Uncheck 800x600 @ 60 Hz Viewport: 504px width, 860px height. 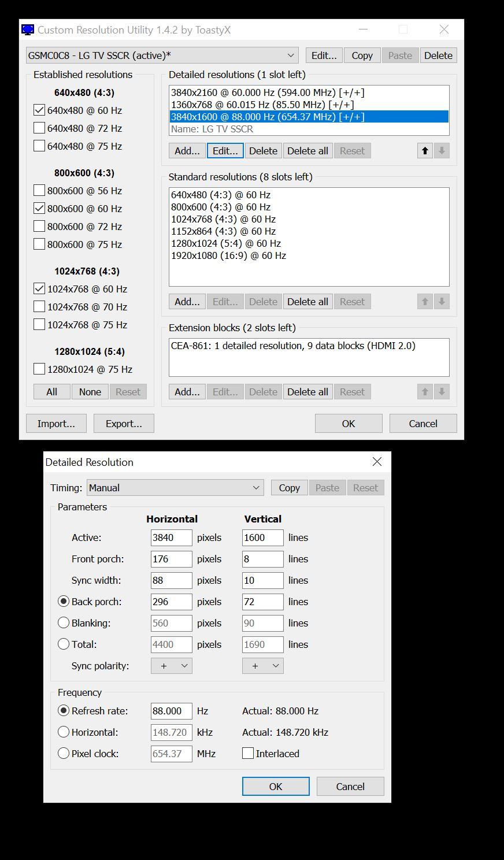[x=39, y=209]
